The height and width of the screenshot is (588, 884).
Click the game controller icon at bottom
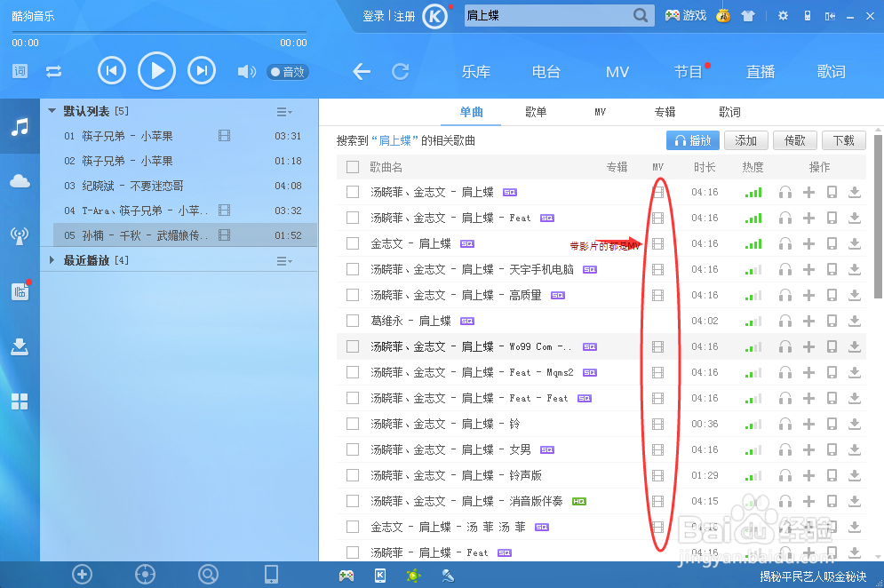[x=346, y=575]
